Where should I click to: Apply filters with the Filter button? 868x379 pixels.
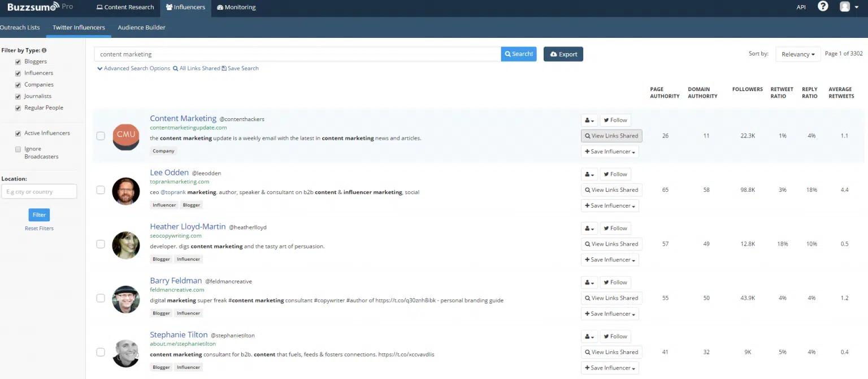[39, 215]
